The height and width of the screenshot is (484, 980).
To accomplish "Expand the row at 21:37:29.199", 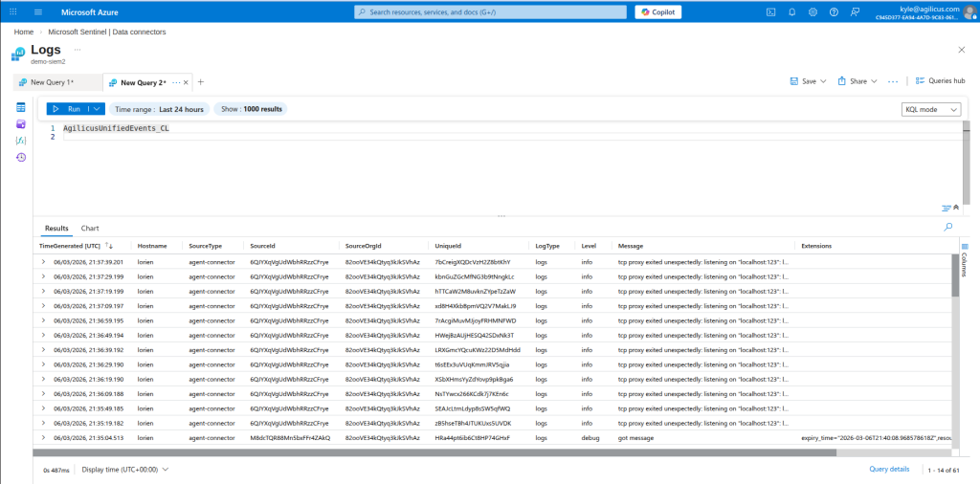I will (44, 276).
